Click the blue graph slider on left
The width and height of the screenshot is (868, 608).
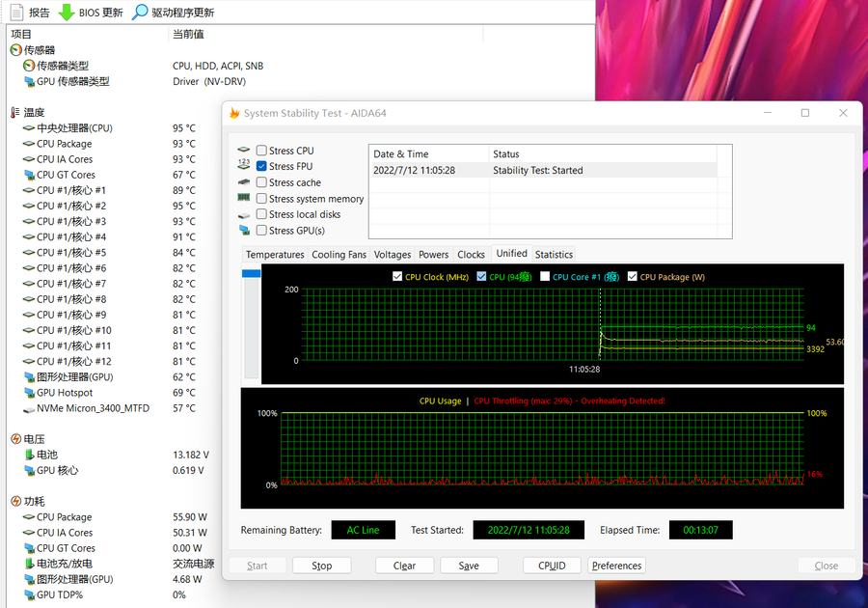coord(251,274)
